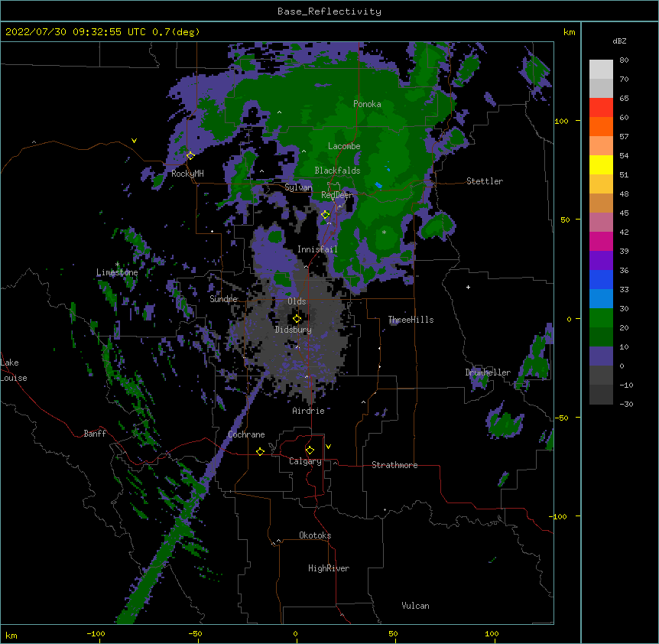Pick the red 60-65 dBZ legend color

pyautogui.click(x=601, y=108)
